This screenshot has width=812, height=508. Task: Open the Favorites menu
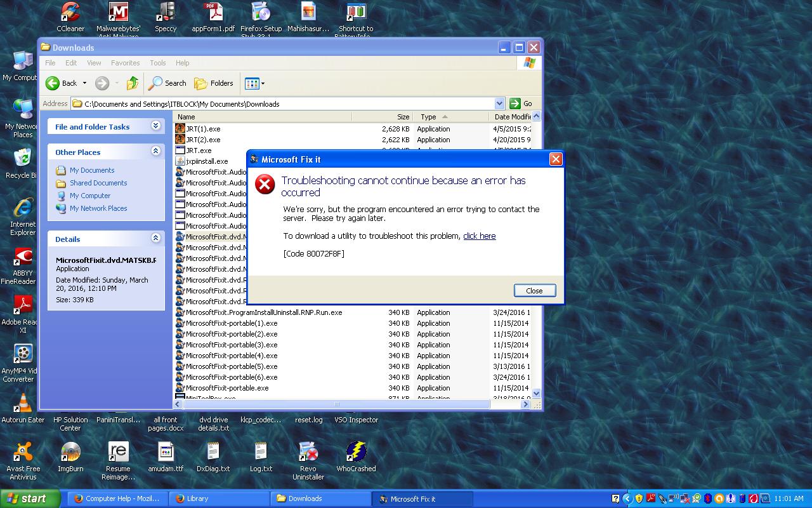(x=125, y=63)
